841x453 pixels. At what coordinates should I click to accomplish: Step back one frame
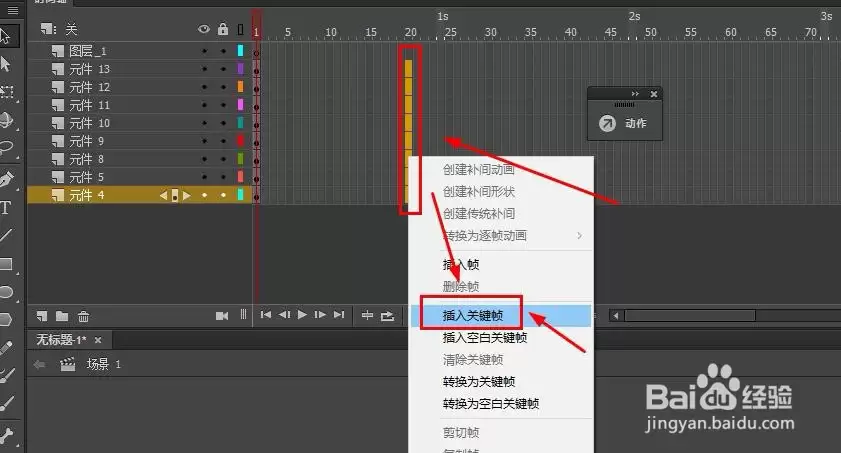point(284,315)
